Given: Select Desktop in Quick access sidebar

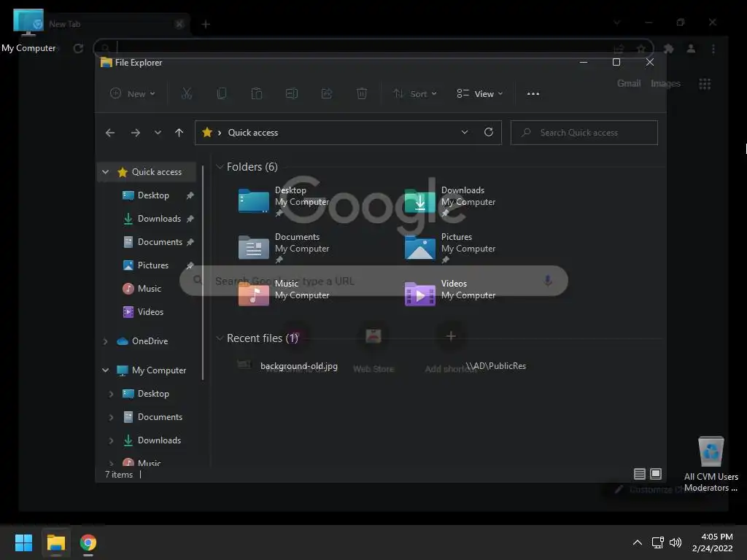Looking at the screenshot, I should 153,195.
